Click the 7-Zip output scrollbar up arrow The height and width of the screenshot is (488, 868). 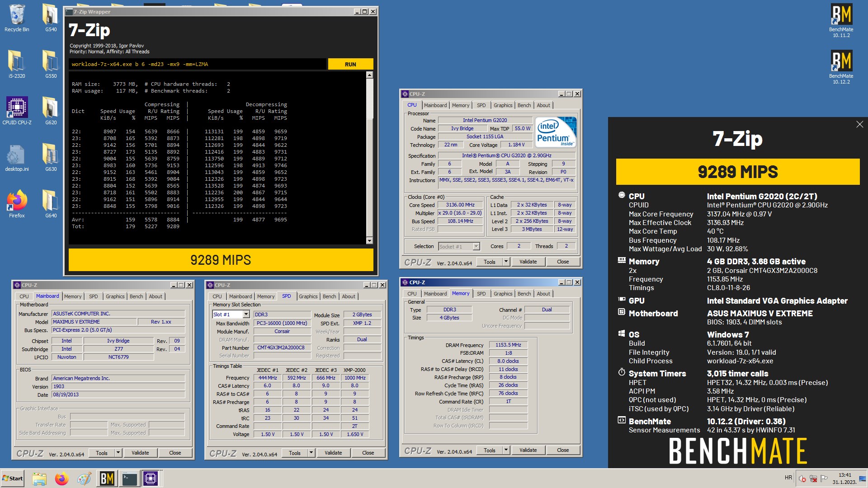pos(369,75)
